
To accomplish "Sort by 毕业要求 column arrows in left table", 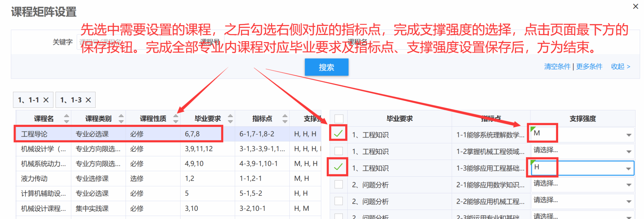I will click(230, 118).
